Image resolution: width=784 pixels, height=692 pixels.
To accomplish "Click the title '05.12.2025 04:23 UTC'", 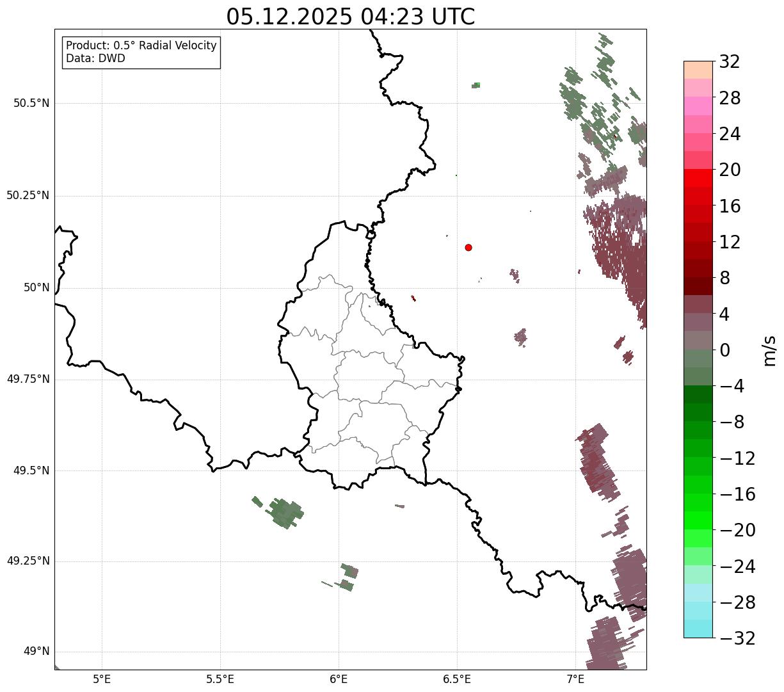I will click(x=351, y=17).
